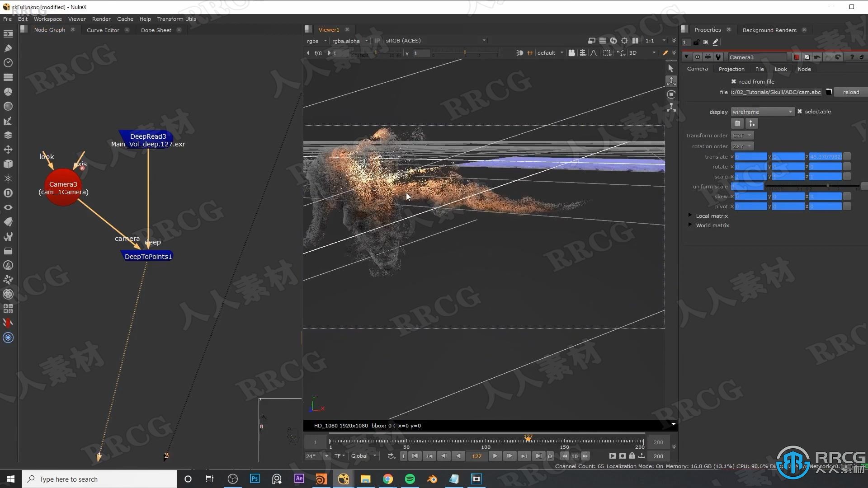
Task: Drag the translate X value slider
Action: tap(750, 156)
